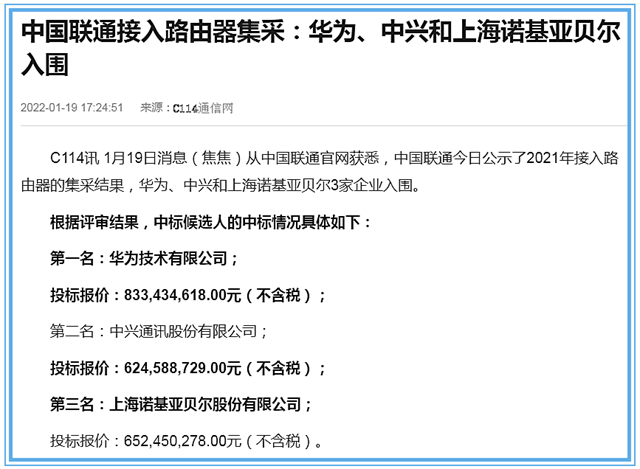Click the bold line 根据评审结果，中标候选人的中标情况具体如下
640x469 pixels.
[211, 222]
